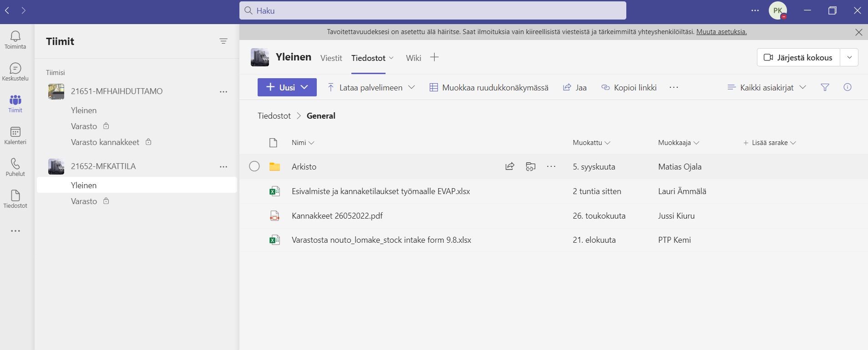Open more options for 21651-MFHAIHDUTTAMO
This screenshot has width=868, height=350.
223,91
